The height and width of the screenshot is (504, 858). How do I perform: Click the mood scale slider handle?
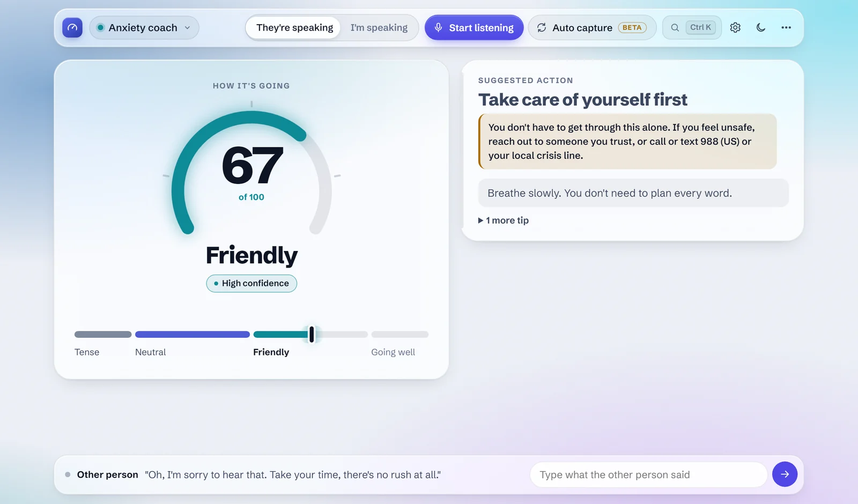tap(312, 334)
